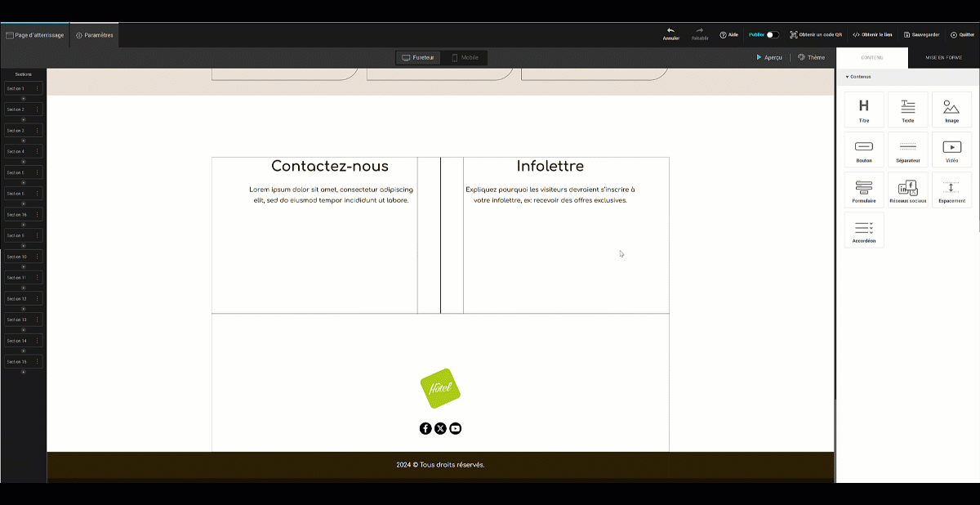Click plus button below Section 1

point(23,98)
